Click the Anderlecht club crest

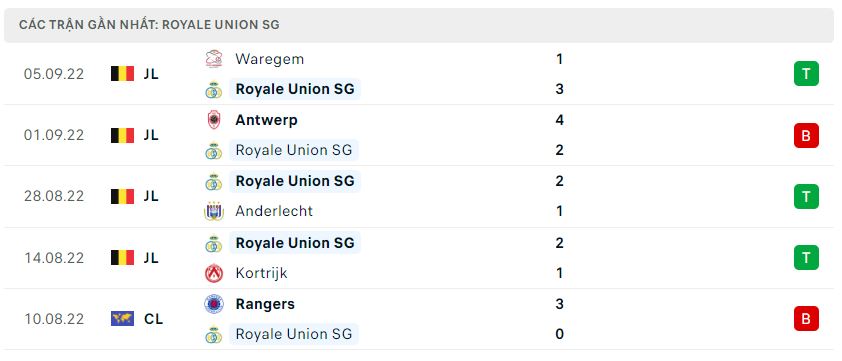214,211
